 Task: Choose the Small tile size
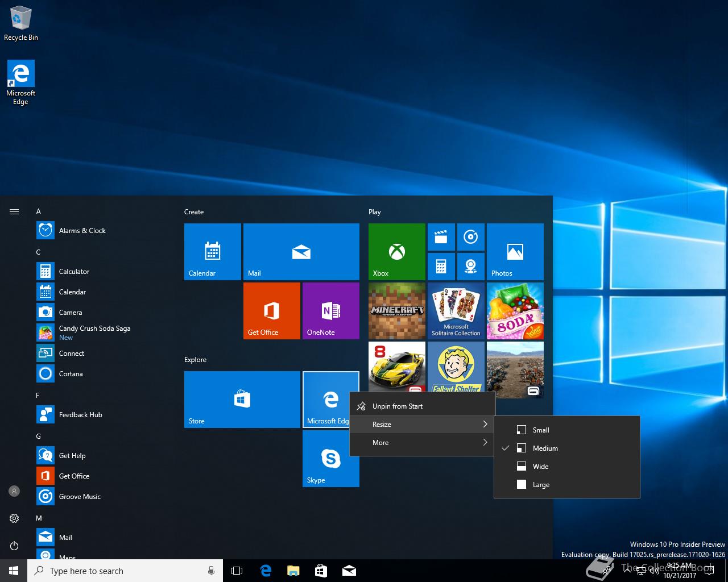point(567,430)
